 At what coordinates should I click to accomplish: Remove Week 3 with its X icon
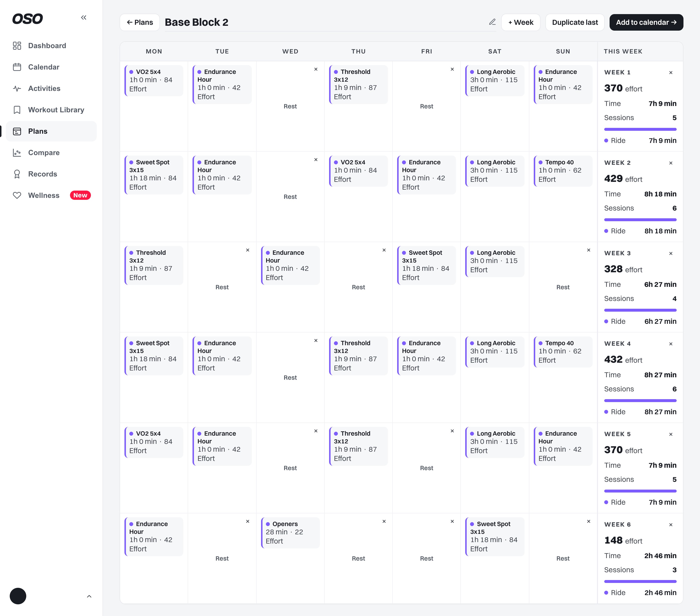click(671, 254)
